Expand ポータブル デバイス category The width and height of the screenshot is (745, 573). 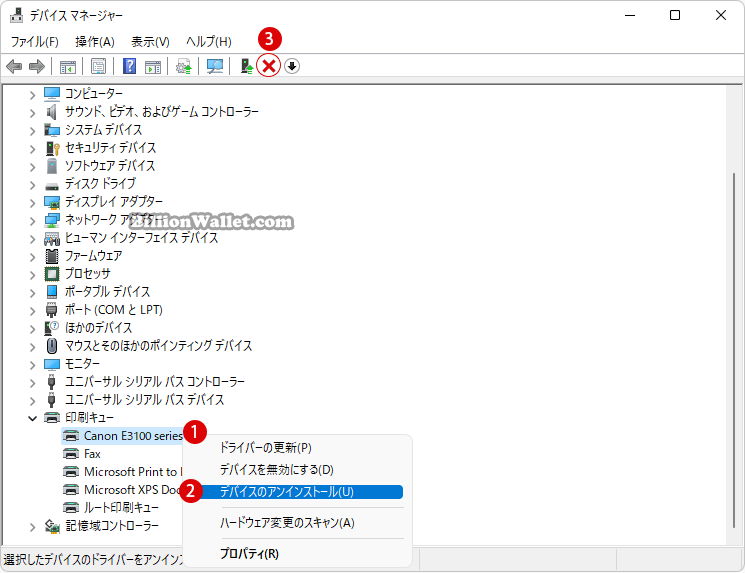(32, 293)
